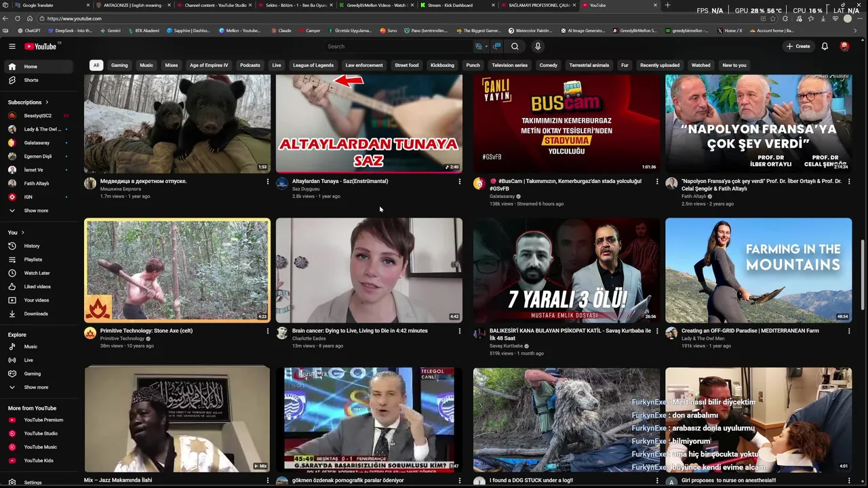Reload the page with browser refresh button
This screenshot has height=488, width=868.
pos(18,18)
